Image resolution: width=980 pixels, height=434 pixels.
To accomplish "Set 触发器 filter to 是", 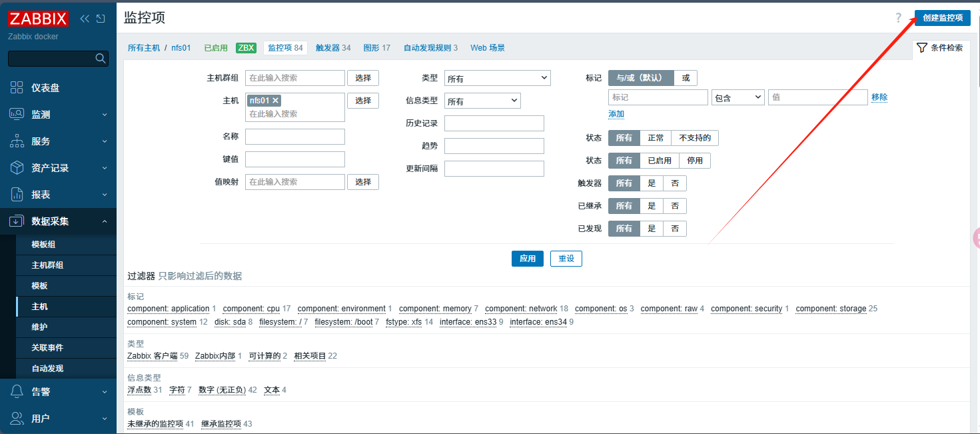I will pos(652,183).
